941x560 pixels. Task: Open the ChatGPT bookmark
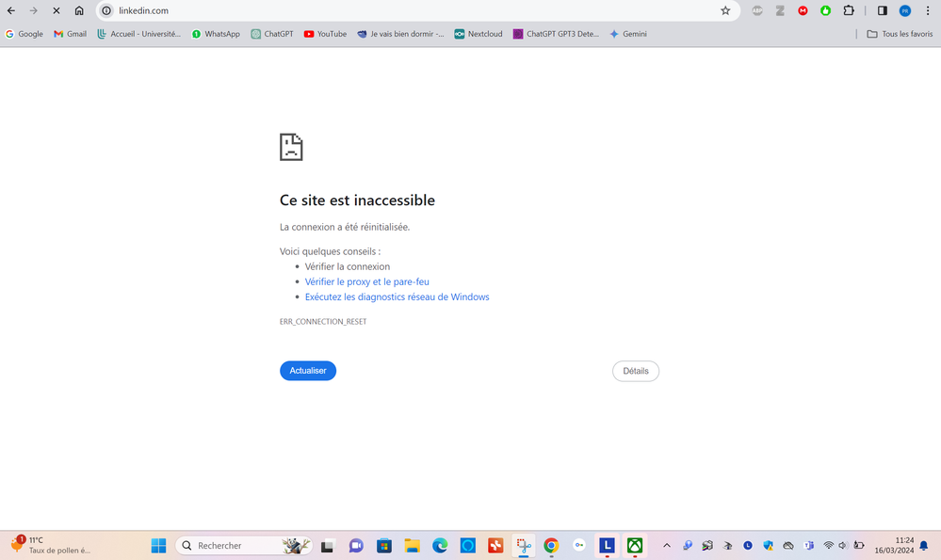point(272,34)
